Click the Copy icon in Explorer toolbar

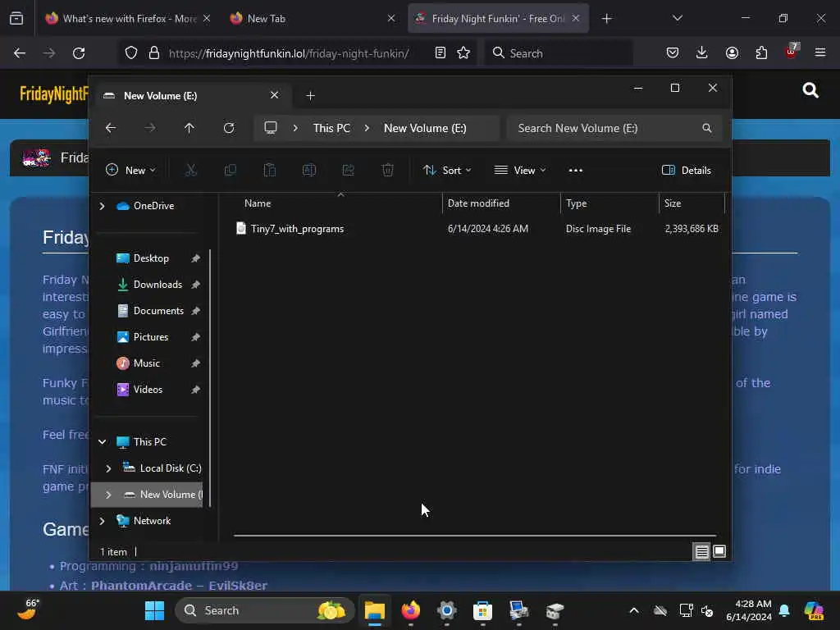click(x=231, y=171)
